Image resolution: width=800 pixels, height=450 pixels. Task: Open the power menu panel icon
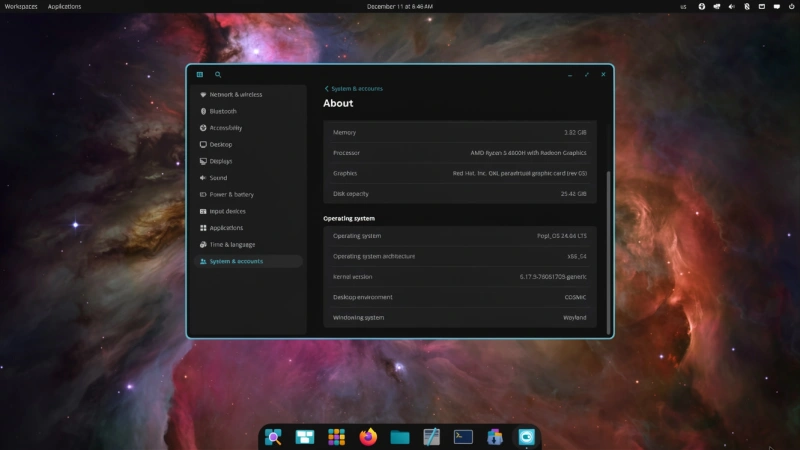coord(791,7)
